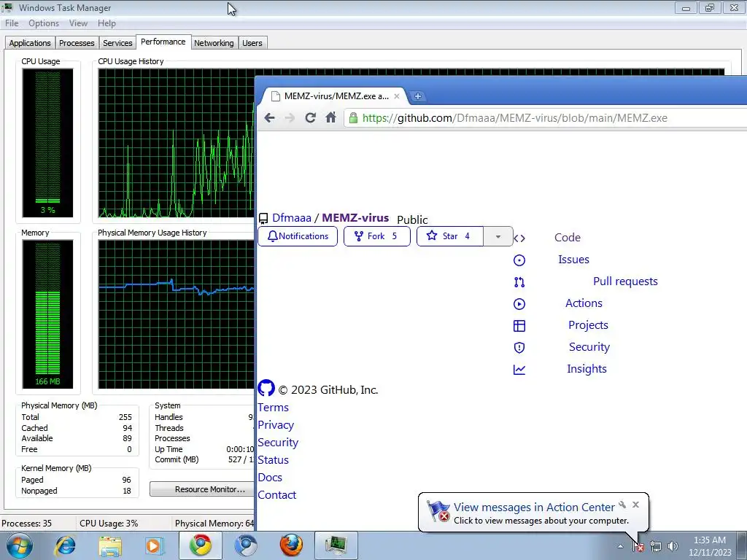Expand the Star options dropdown arrow
The image size is (747, 560).
tap(498, 237)
